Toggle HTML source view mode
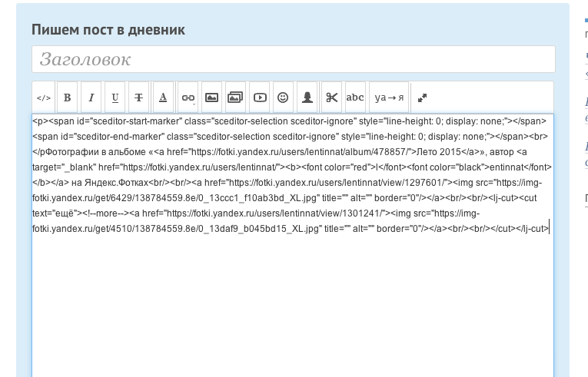This screenshot has width=588, height=377. click(44, 98)
